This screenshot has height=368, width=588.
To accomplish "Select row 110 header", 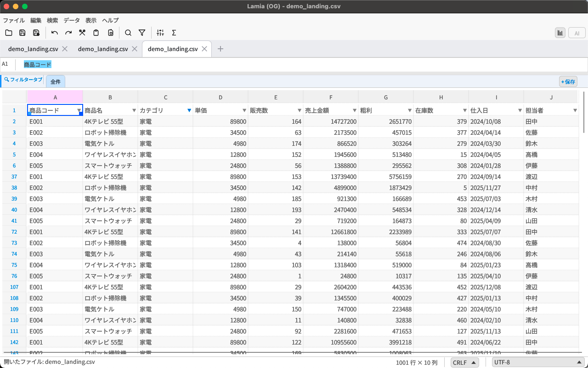I will tap(14, 320).
